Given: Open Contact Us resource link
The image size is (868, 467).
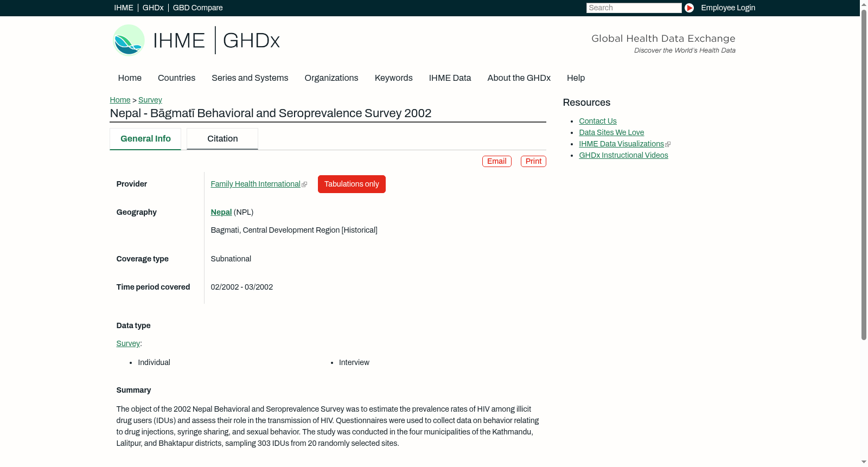Looking at the screenshot, I should (598, 121).
